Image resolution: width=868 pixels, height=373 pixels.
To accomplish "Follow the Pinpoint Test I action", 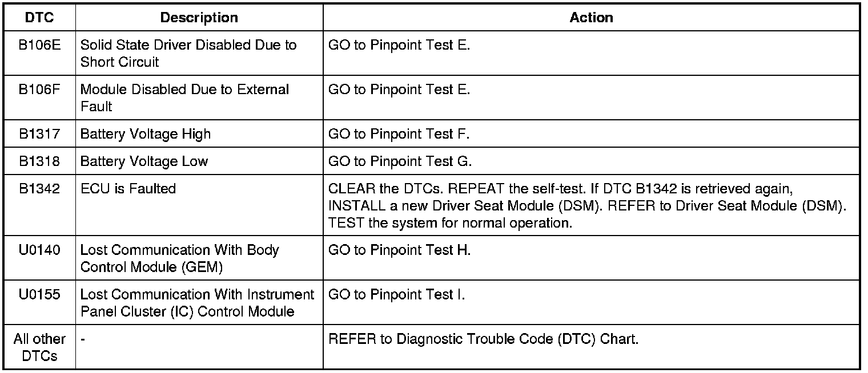I will pyautogui.click(x=396, y=295).
